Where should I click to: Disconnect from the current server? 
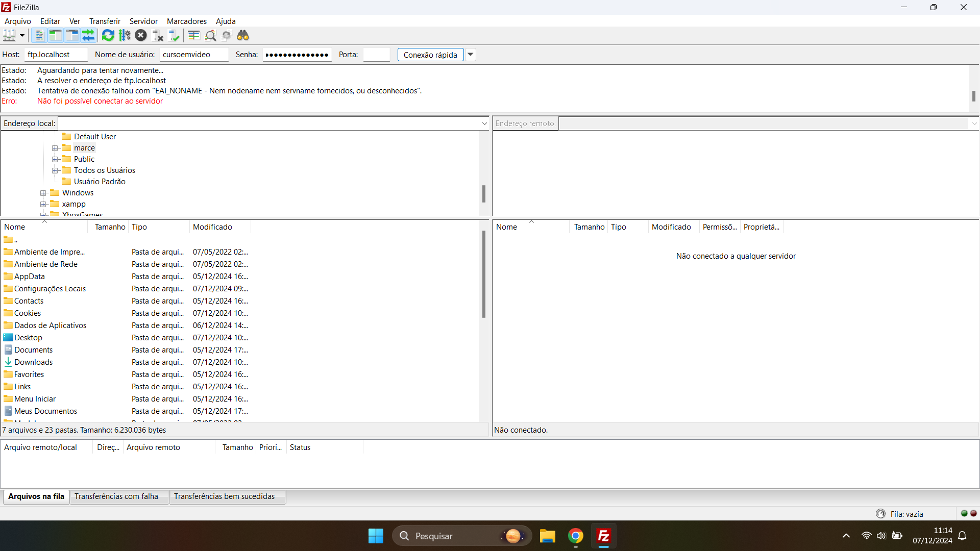158,36
